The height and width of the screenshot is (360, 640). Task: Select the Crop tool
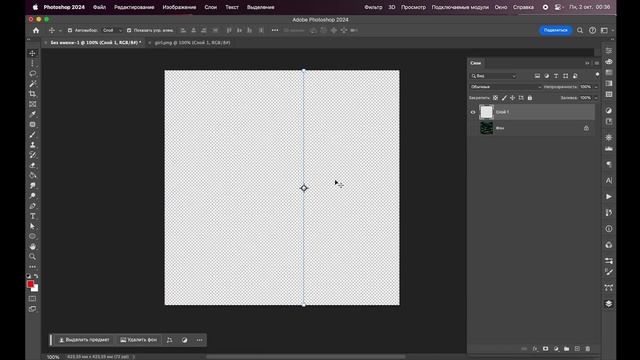click(x=32, y=94)
